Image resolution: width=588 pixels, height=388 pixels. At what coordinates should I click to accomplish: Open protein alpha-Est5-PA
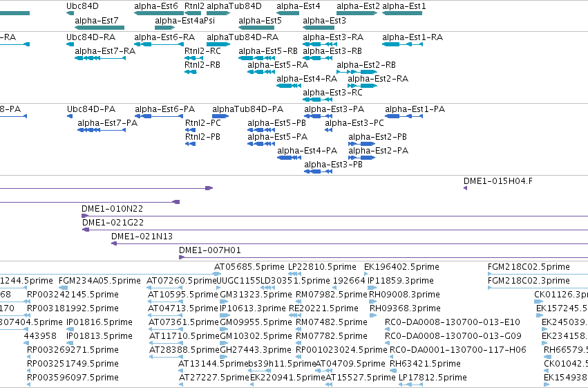pos(278,137)
